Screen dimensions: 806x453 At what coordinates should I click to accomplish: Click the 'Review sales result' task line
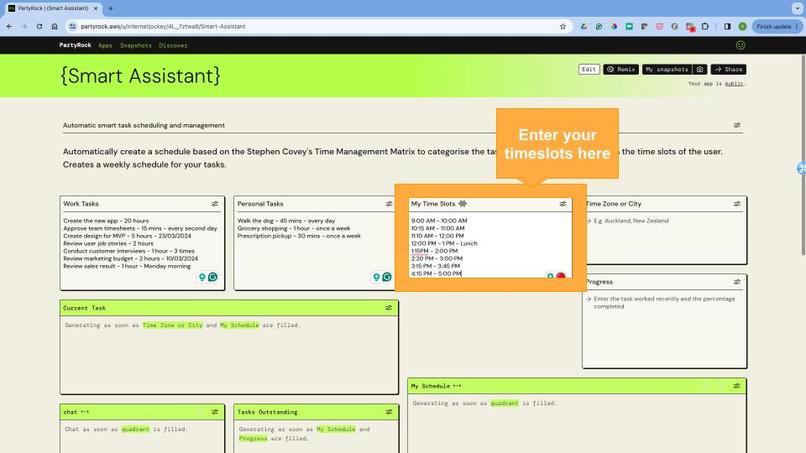pyautogui.click(x=127, y=266)
